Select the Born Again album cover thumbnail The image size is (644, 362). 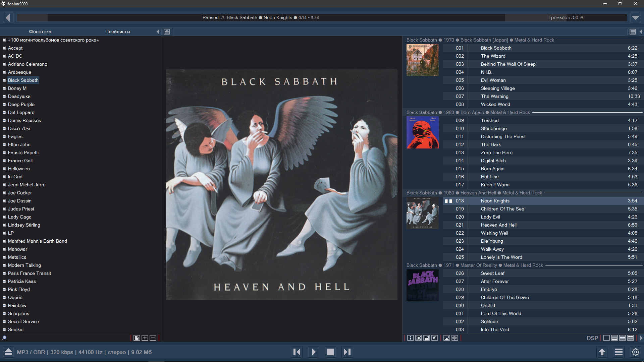(422, 132)
